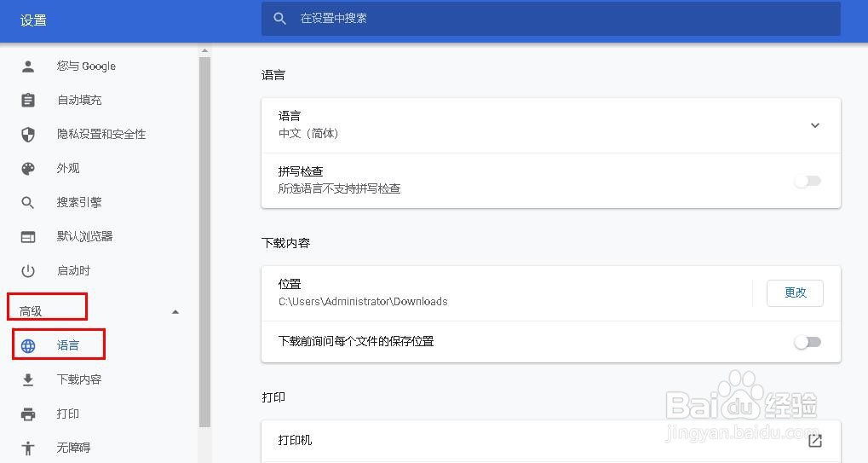Click the search icon in the settings search bar
868x463 pixels.
[279, 18]
